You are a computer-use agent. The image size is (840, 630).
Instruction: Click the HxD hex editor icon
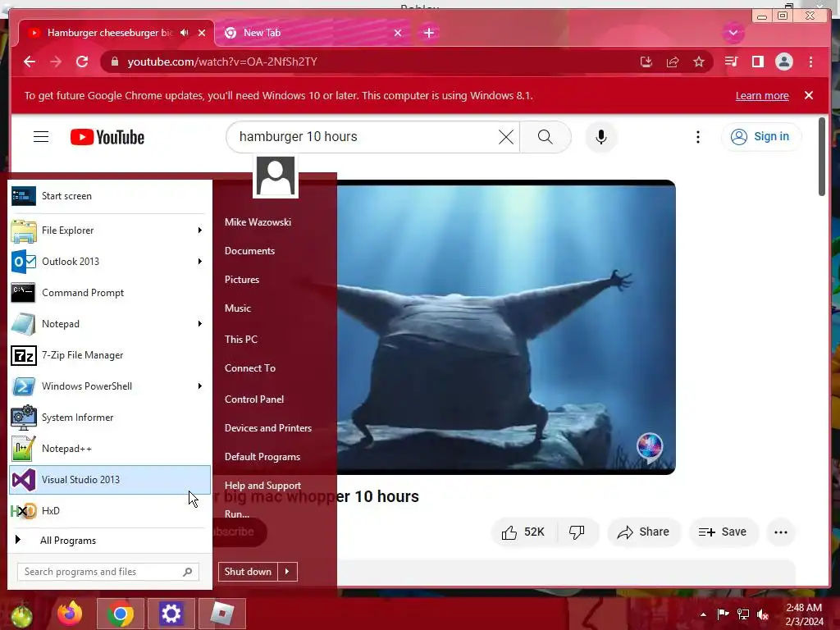click(24, 510)
